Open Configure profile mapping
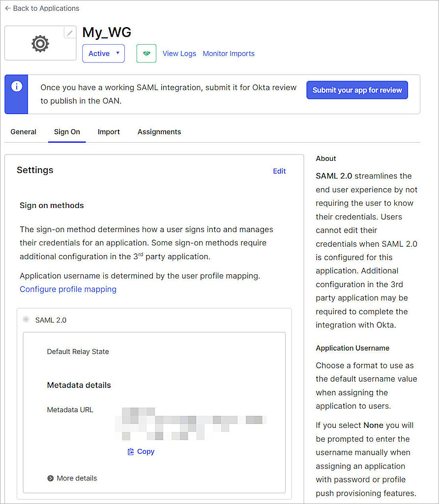The width and height of the screenshot is (439, 504). click(68, 289)
